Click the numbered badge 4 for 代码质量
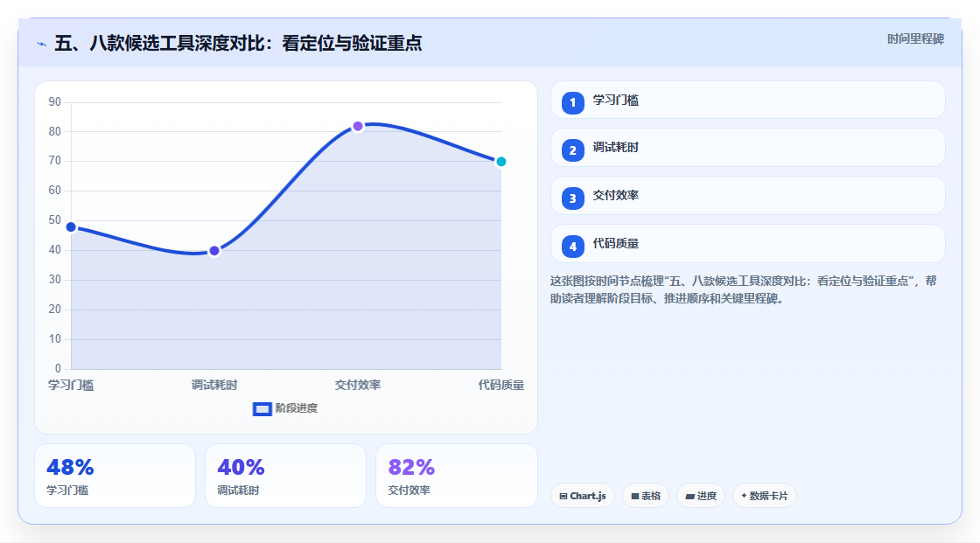This screenshot has width=980, height=543. [x=572, y=247]
